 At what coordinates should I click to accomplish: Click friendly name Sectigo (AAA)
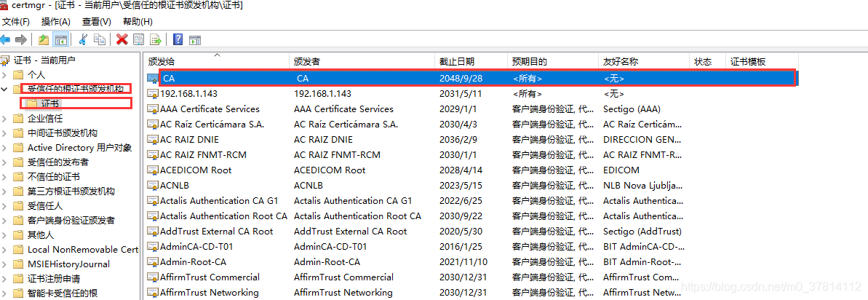pos(632,109)
